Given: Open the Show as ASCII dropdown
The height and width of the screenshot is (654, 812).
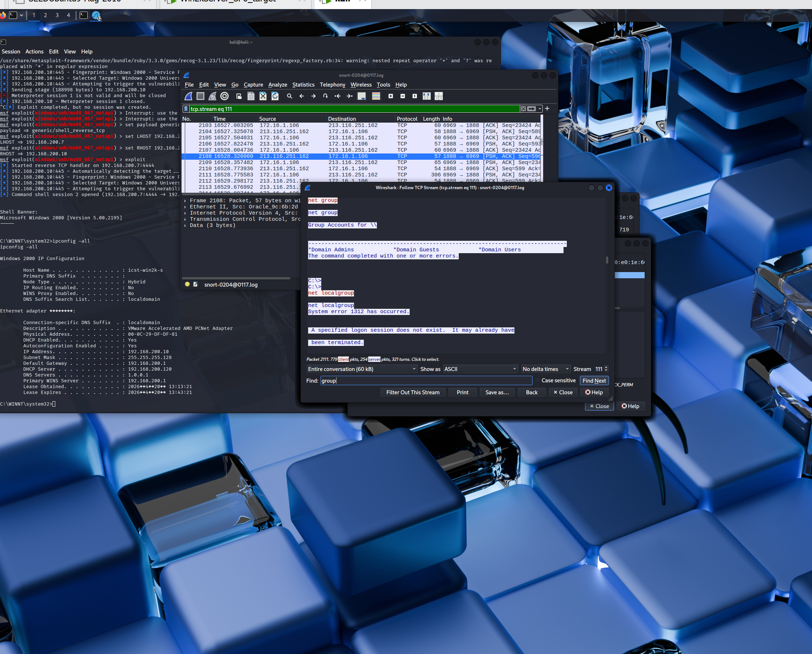Looking at the screenshot, I should (480, 369).
